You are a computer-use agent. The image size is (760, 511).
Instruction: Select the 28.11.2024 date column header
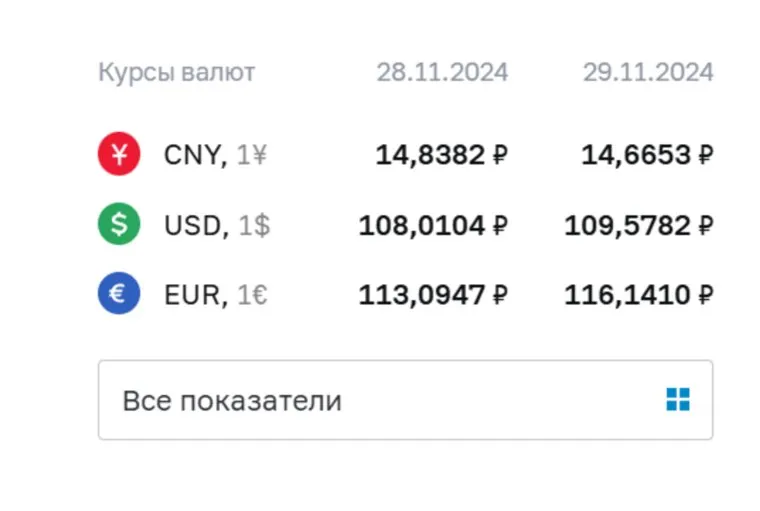pyautogui.click(x=442, y=72)
